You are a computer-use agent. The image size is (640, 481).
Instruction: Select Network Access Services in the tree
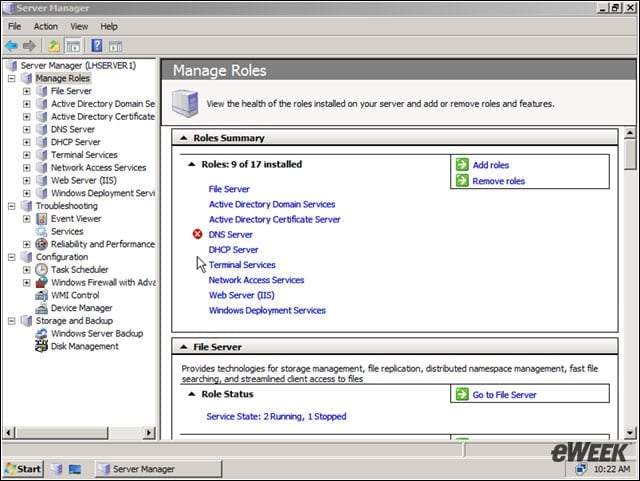tap(98, 167)
